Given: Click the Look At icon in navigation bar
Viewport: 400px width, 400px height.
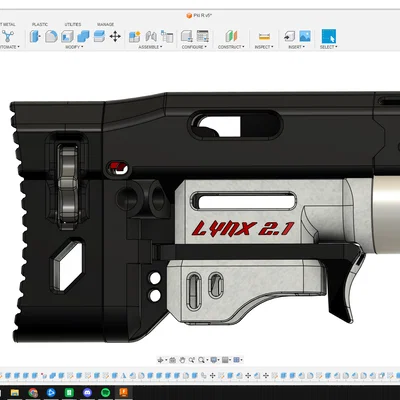Looking at the screenshot, I should click(172, 360).
